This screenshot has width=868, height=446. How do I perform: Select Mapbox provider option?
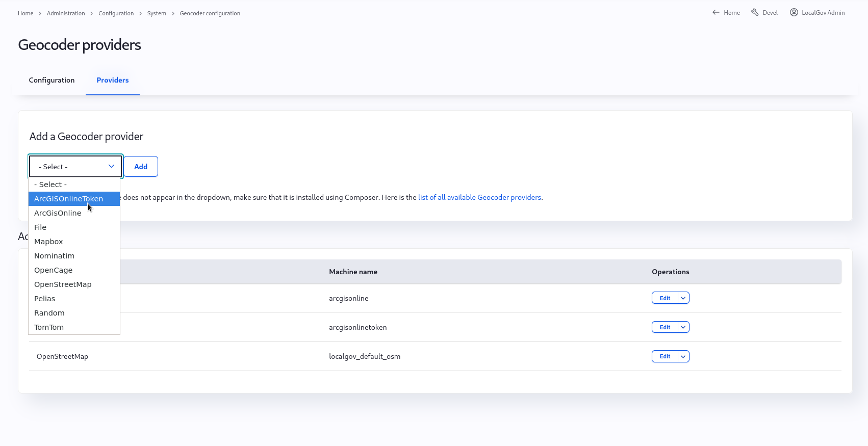74,242
